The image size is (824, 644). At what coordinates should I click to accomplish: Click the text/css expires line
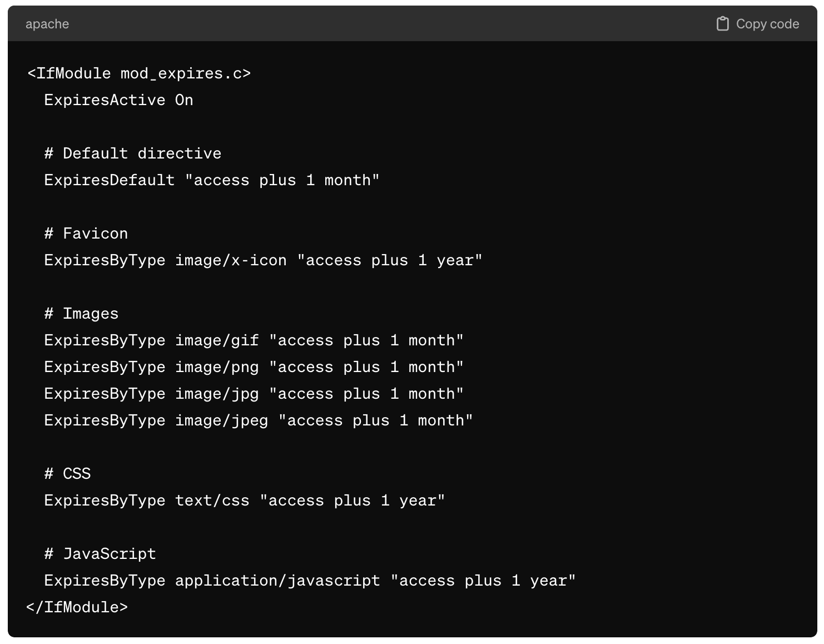tap(245, 501)
